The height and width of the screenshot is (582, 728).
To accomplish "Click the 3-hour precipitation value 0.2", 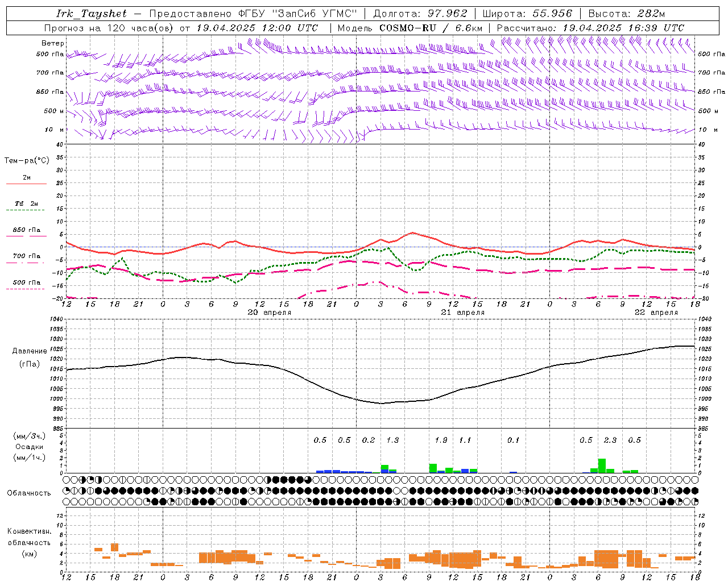I will 369,440.
